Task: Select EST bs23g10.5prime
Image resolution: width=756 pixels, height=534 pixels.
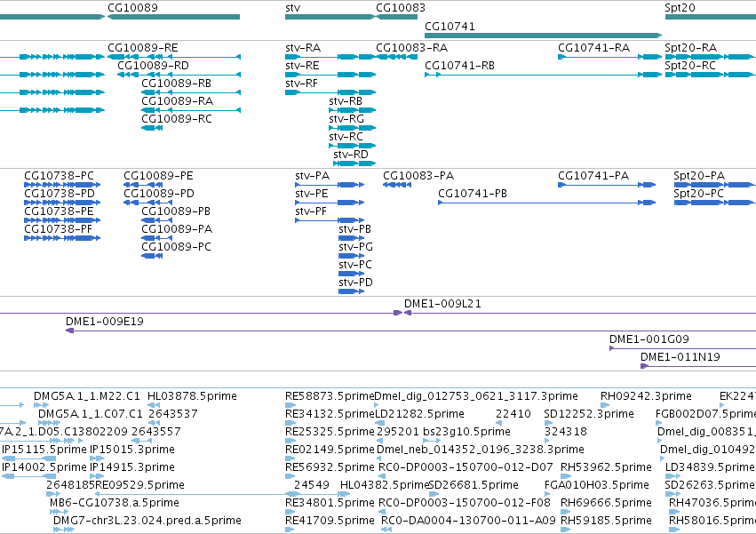Action: point(432,441)
